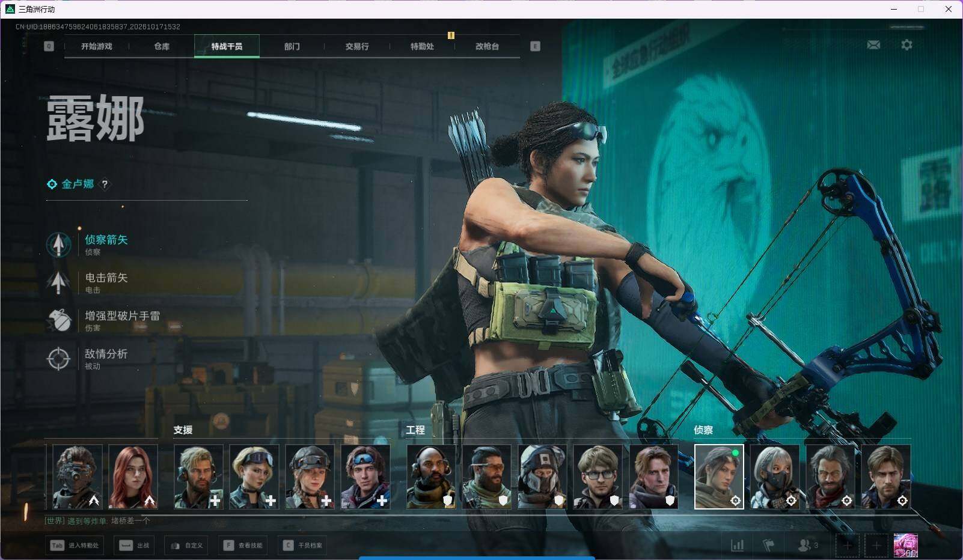Select the bearded 工程 operator with orange glasses
Viewport: 963px width, 560px height.
487,477
